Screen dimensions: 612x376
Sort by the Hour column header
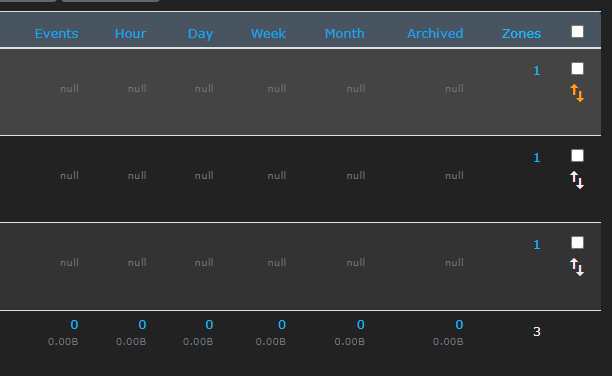(x=130, y=34)
